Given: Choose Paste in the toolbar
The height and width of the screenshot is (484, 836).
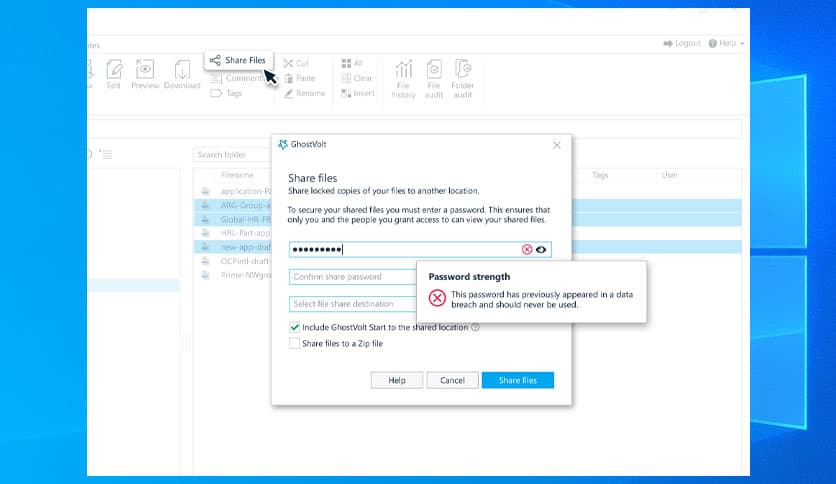Looking at the screenshot, I should coord(300,78).
